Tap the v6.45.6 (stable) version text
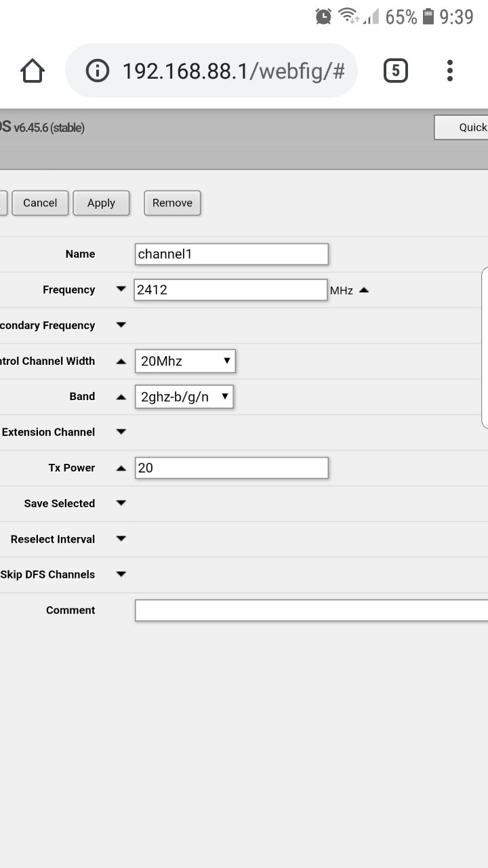Image resolution: width=488 pixels, height=868 pixels. point(49,127)
